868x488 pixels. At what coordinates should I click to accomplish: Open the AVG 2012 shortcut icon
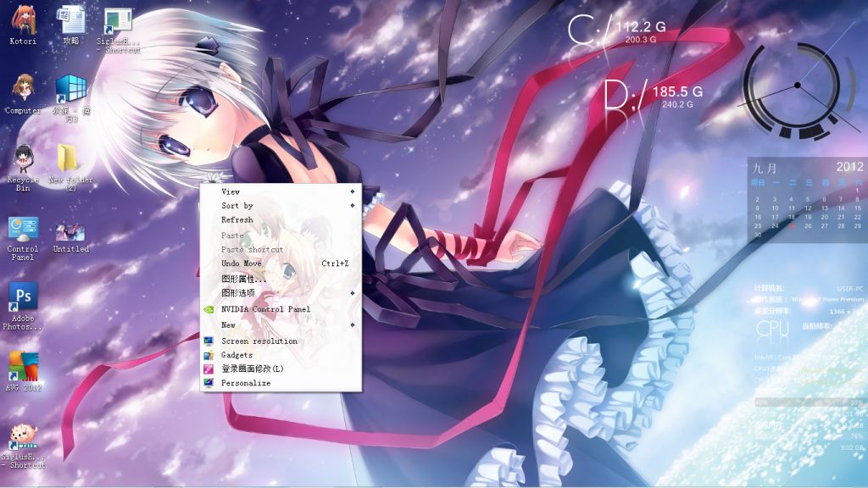tap(23, 368)
